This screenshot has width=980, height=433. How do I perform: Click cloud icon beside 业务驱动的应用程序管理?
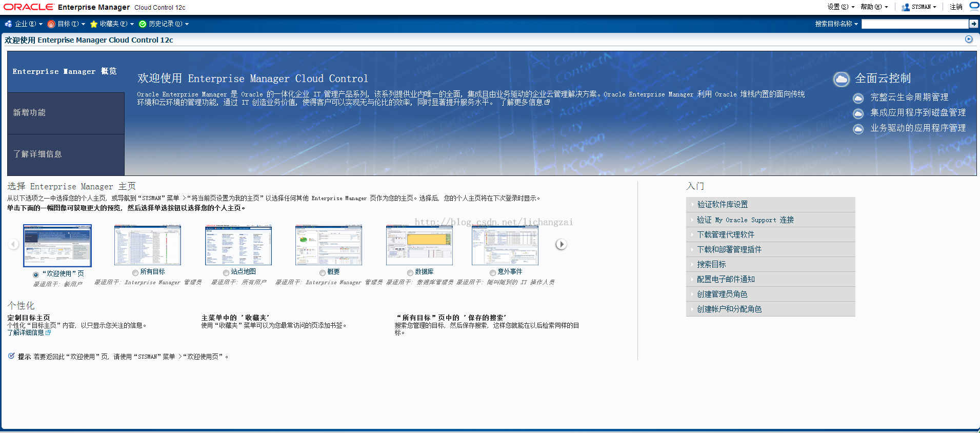858,129
